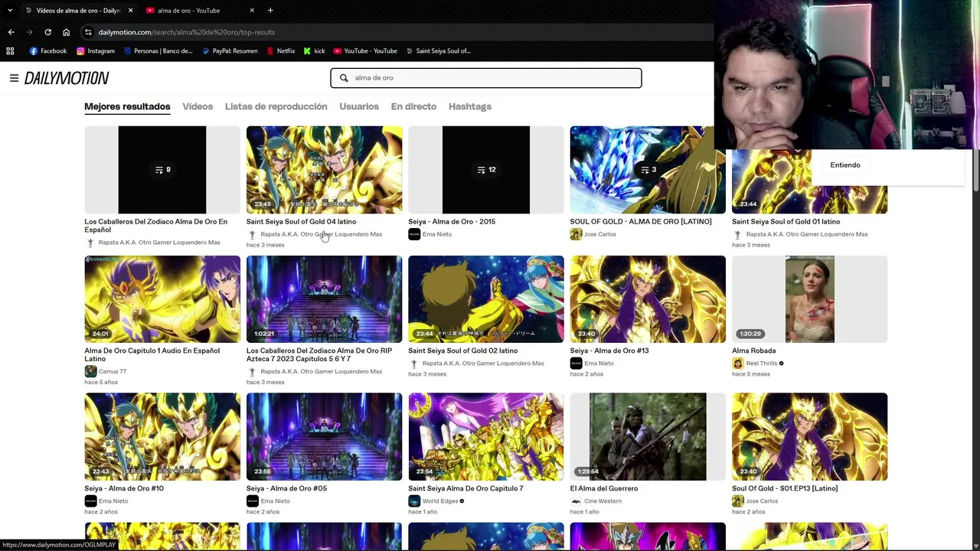Open the World Edges channel avatar
980x551 pixels.
[414, 501]
